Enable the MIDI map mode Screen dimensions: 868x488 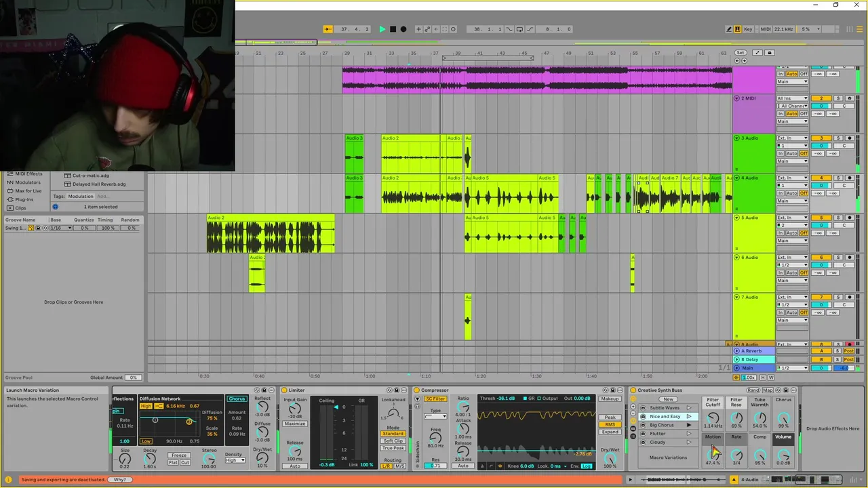coord(766,29)
